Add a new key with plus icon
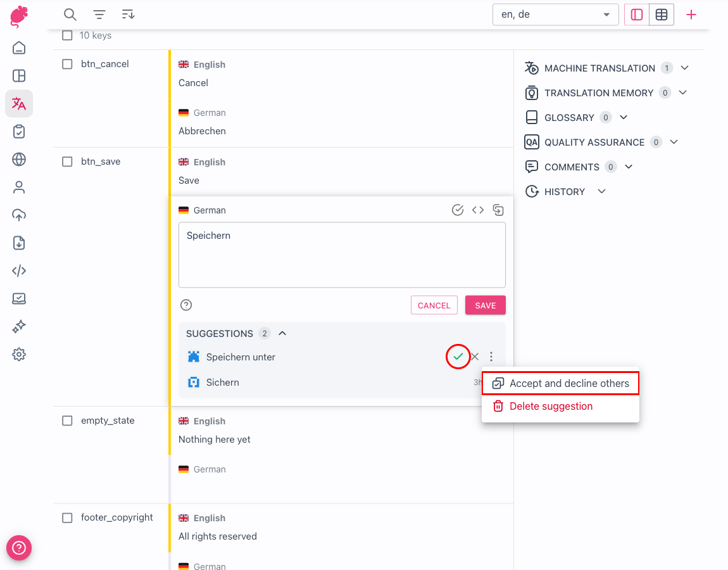The height and width of the screenshot is (570, 728). (691, 15)
